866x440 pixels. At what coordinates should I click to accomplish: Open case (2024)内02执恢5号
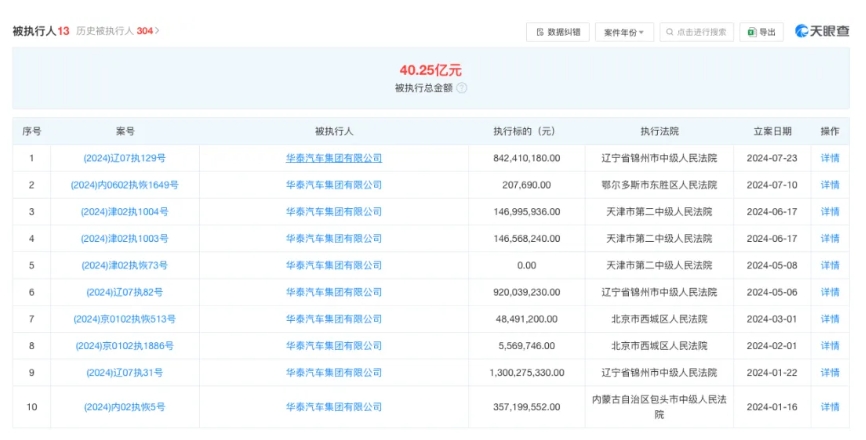tap(124, 407)
